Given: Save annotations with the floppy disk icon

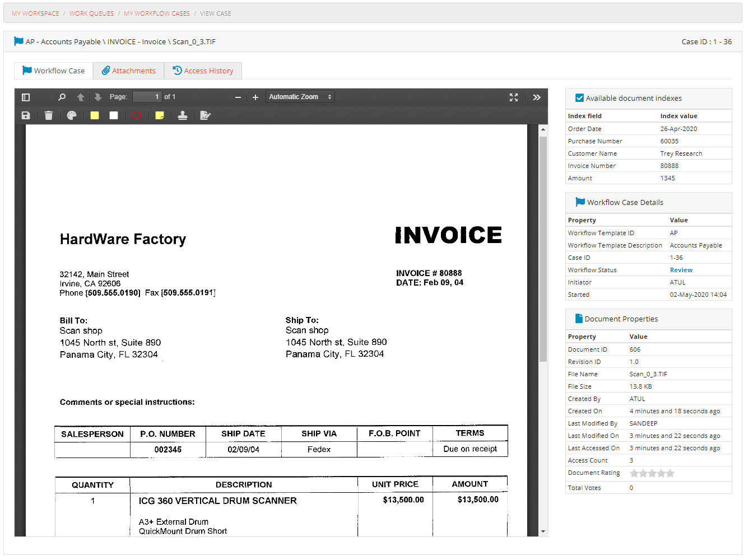Looking at the screenshot, I should (x=26, y=115).
